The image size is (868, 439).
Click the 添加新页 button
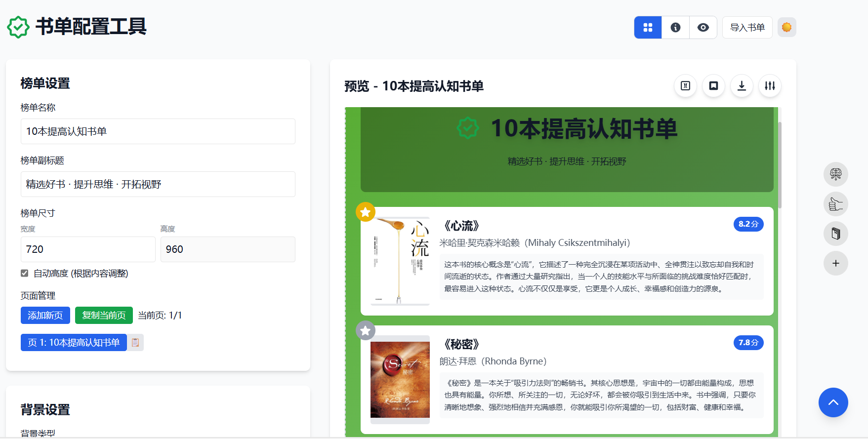tap(45, 316)
